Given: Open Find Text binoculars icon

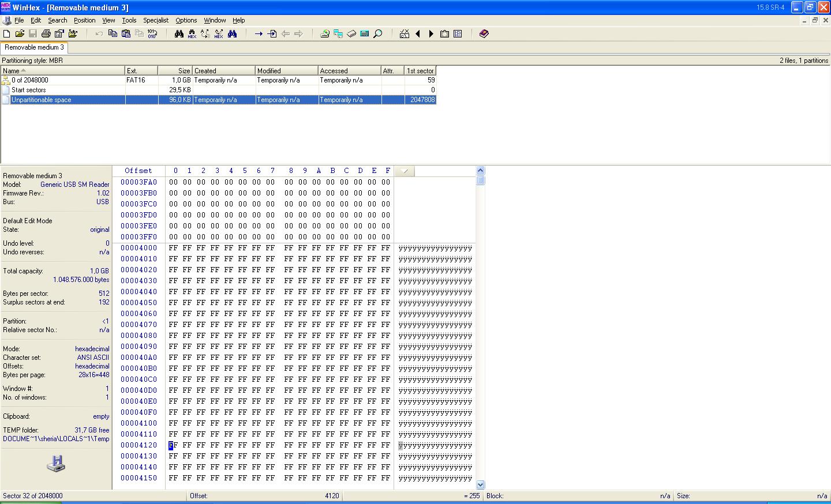Looking at the screenshot, I should coord(179,34).
